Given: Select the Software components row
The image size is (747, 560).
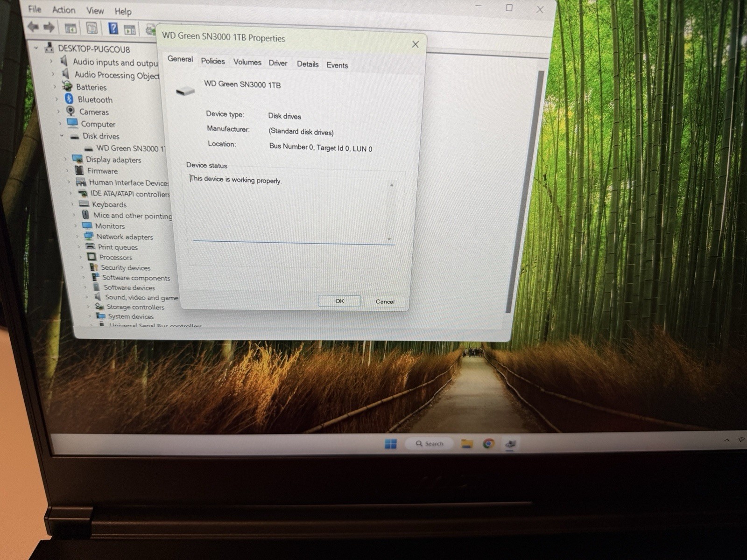Looking at the screenshot, I should coord(131,278).
